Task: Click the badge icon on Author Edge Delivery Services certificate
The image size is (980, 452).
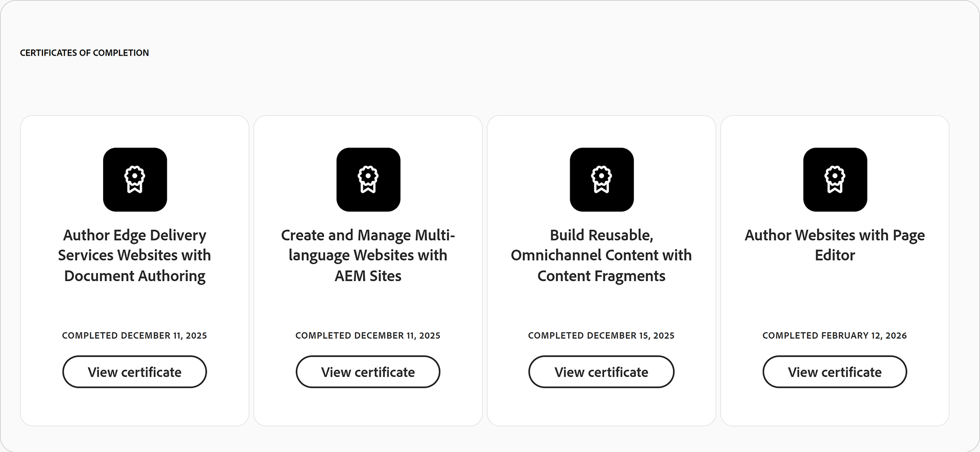Action: pyautogui.click(x=135, y=180)
